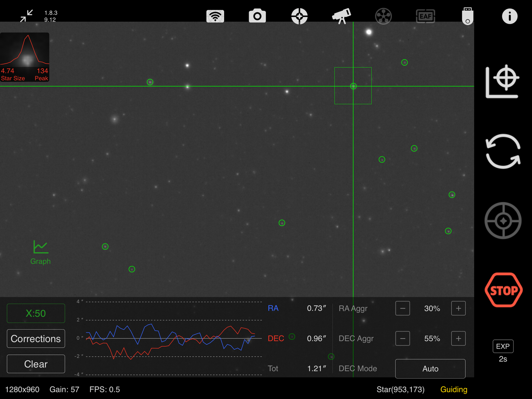Tap the star profile thumbnail
Viewport: 532px width, 399px height.
click(25, 57)
